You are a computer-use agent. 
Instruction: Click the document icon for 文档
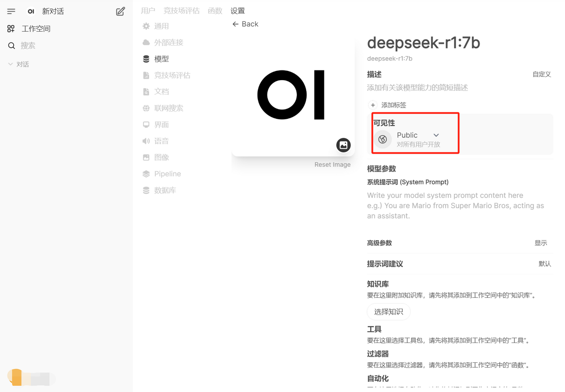click(x=146, y=91)
